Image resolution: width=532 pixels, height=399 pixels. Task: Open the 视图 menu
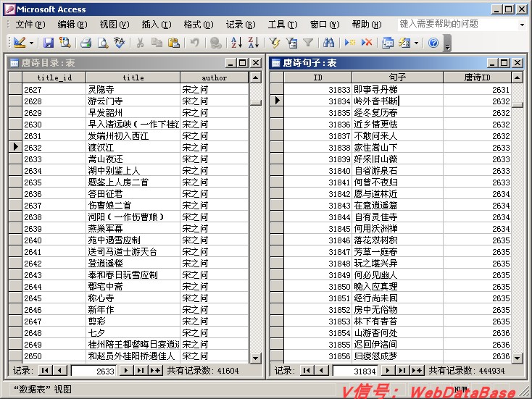pos(115,25)
